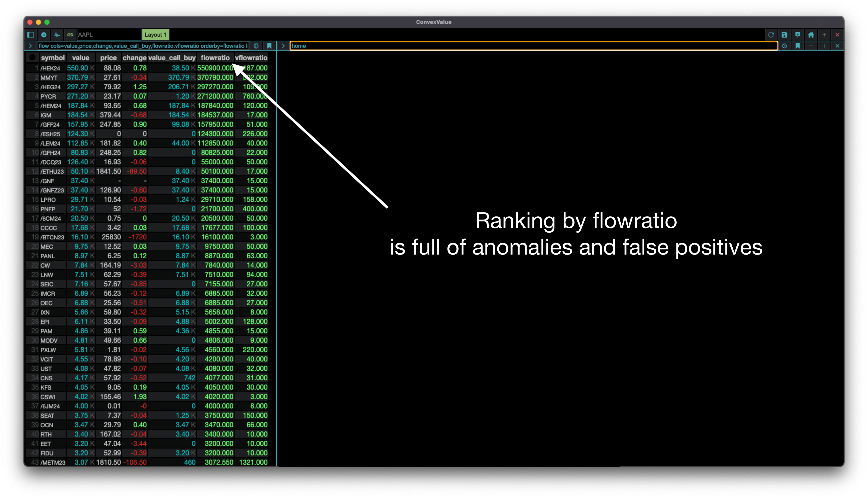The image size is (868, 498).
Task: Click the refresh icon in top toolbar
Action: click(771, 35)
